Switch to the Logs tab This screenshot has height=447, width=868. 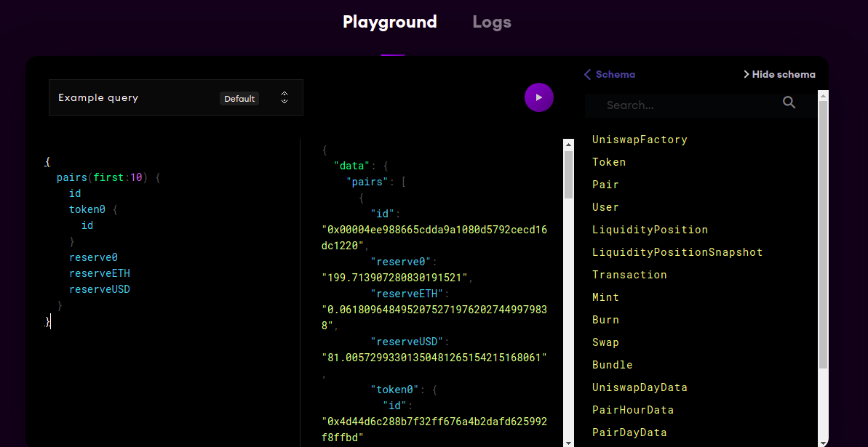[492, 22]
